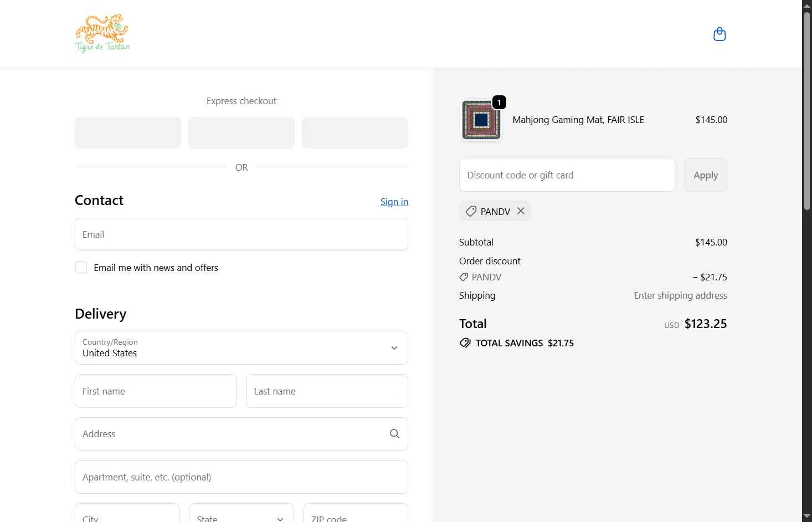Focus the Email input field

click(x=241, y=234)
